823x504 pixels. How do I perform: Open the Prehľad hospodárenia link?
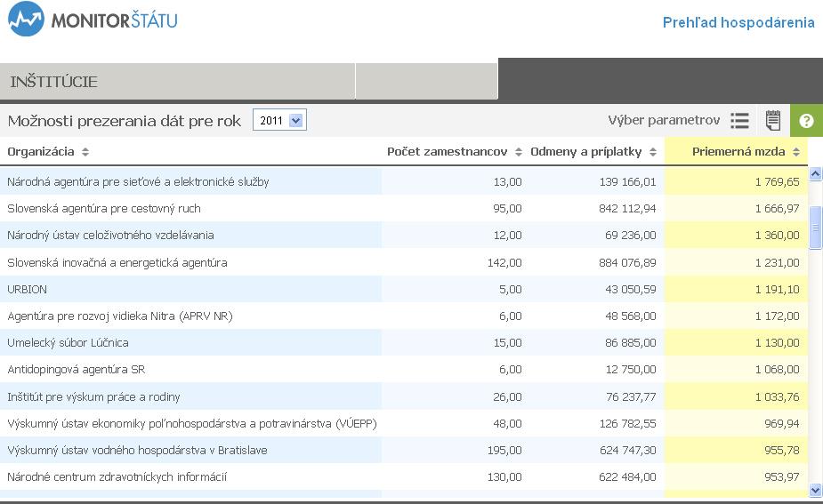click(738, 23)
